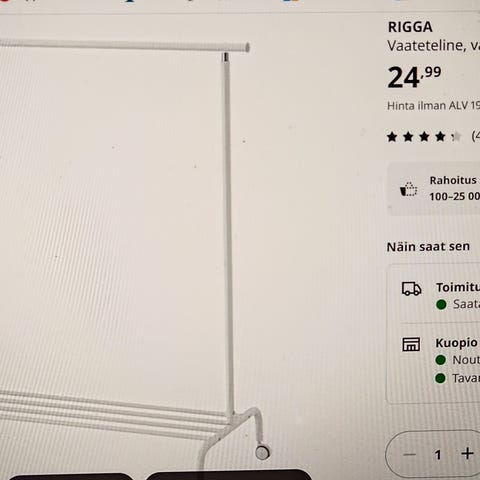Click the green dot beside Nout

[x=440, y=360]
